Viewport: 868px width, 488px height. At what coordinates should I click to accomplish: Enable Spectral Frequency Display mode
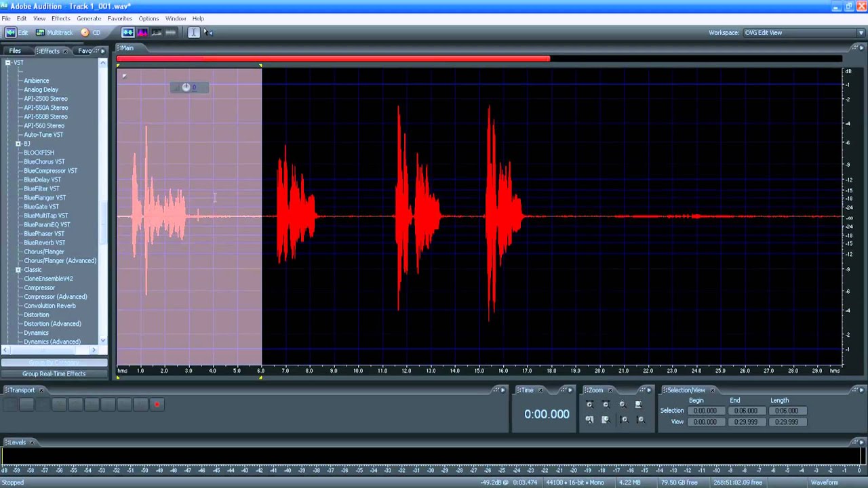coord(142,33)
